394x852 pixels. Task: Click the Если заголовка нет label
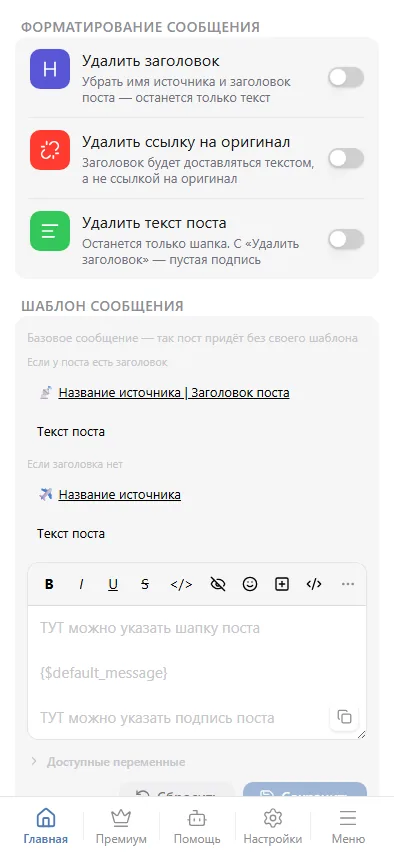(75, 465)
